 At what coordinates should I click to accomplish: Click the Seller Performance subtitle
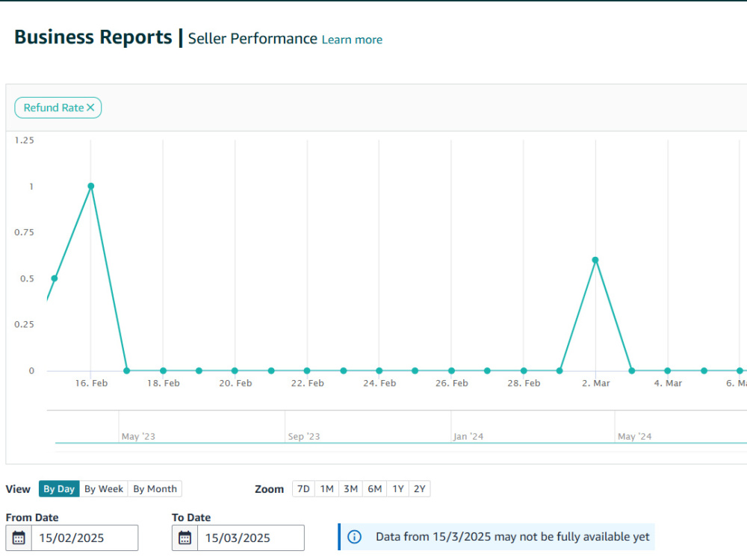point(252,39)
